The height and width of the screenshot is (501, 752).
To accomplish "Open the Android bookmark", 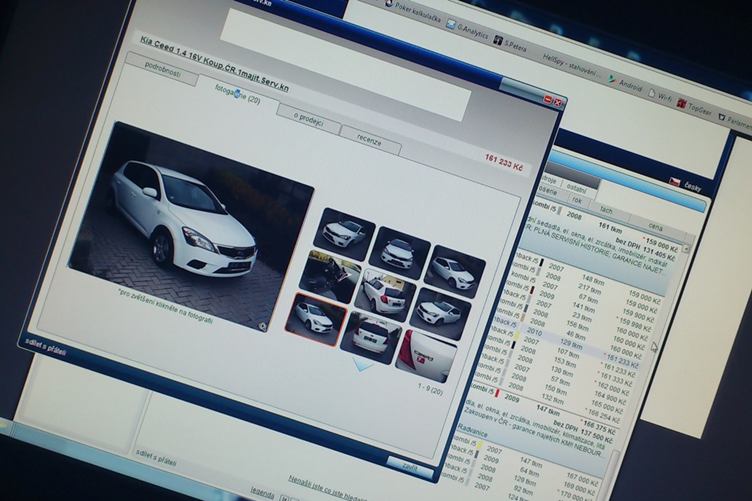I will click(625, 84).
